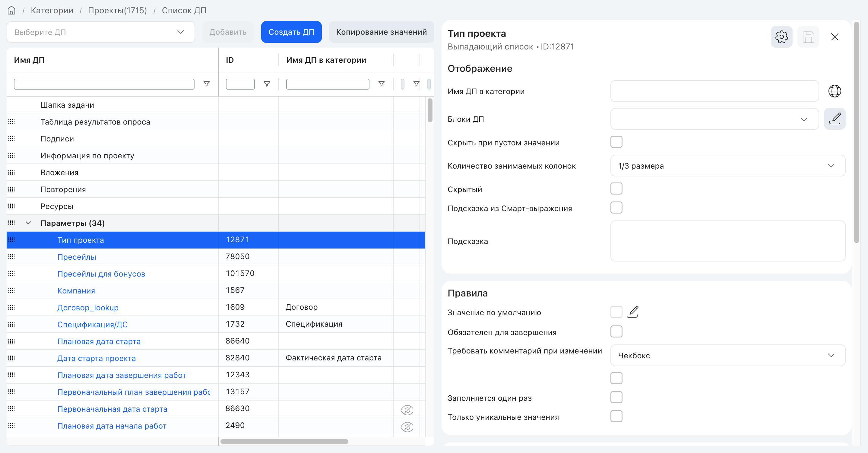Open the Договор_lookup field link
The width and height of the screenshot is (868, 453).
87,307
